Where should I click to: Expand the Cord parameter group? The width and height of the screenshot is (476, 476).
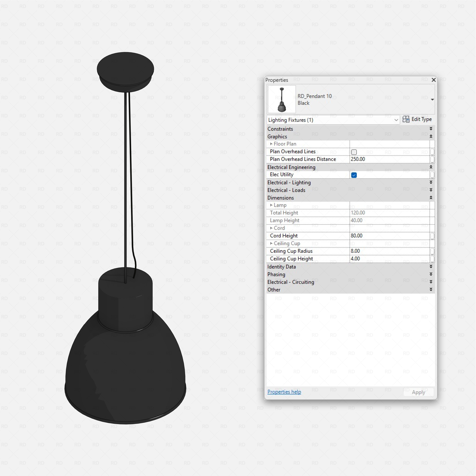coord(271,228)
